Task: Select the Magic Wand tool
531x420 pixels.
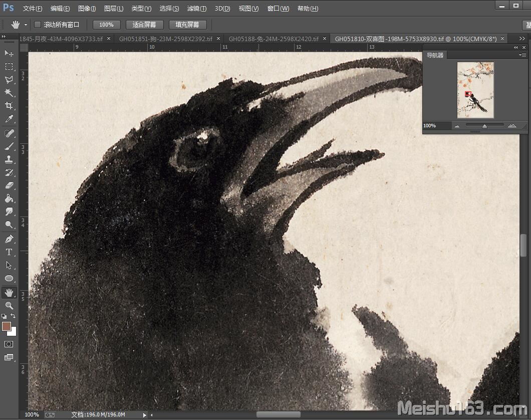Action: (x=9, y=92)
